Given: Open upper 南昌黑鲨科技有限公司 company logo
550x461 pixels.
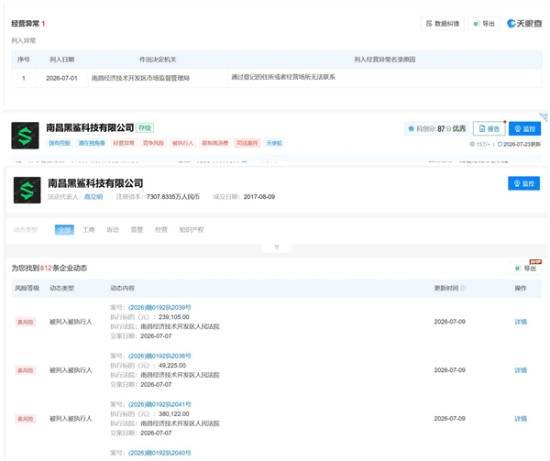Looking at the screenshot, I should [x=25, y=135].
